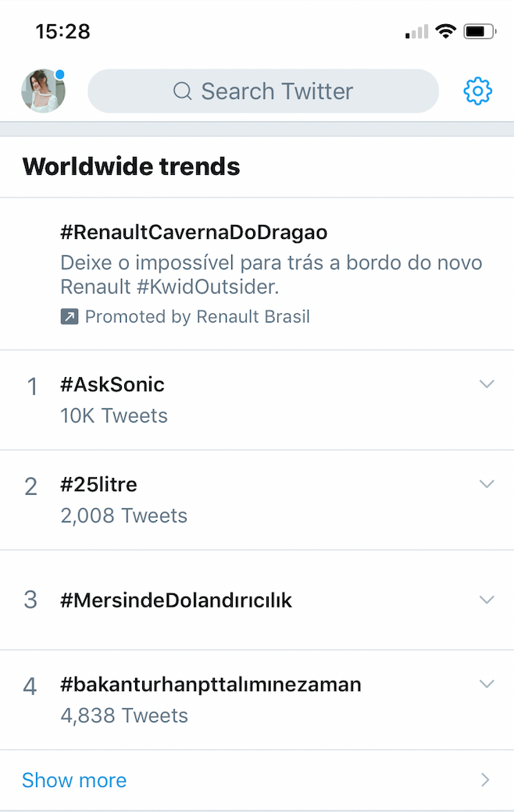Tap the Show more right arrow
Screen dimensions: 514x812
tap(485, 780)
